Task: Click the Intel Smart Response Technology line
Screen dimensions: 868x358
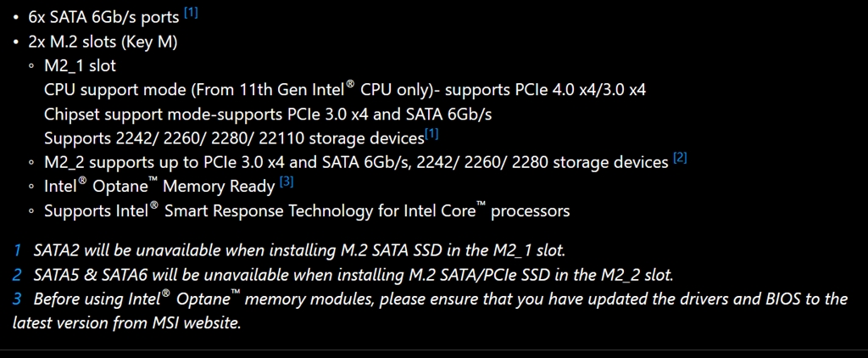Action: (x=307, y=210)
